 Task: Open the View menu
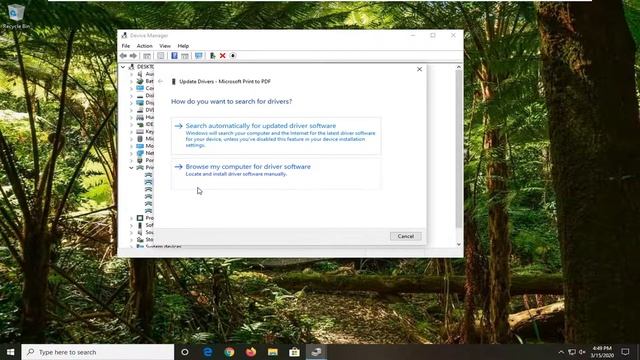click(x=165, y=46)
